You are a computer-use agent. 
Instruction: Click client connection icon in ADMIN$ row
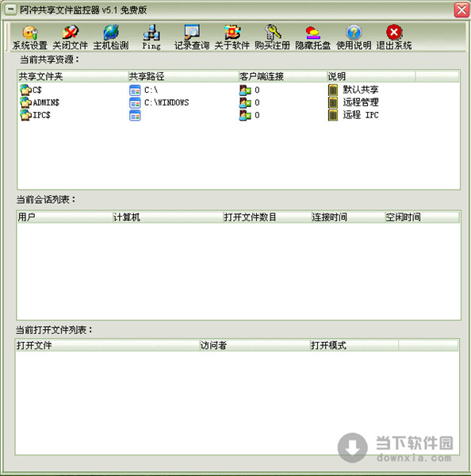(245, 102)
